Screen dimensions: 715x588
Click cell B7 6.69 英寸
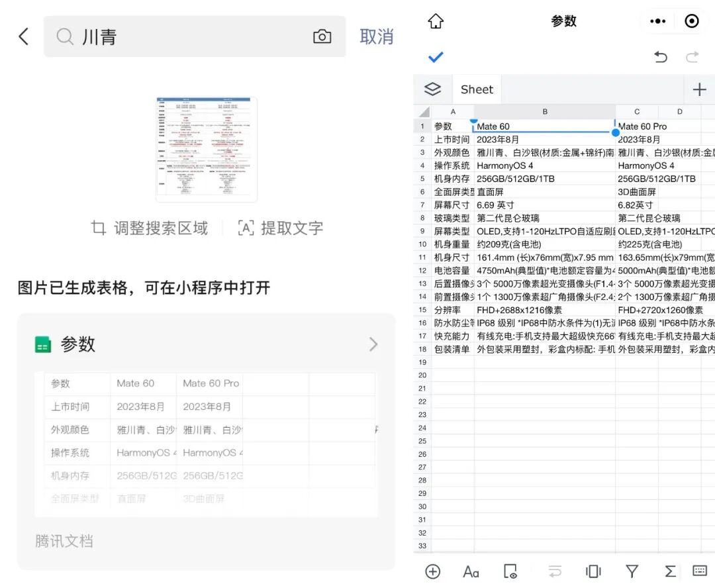(x=545, y=205)
